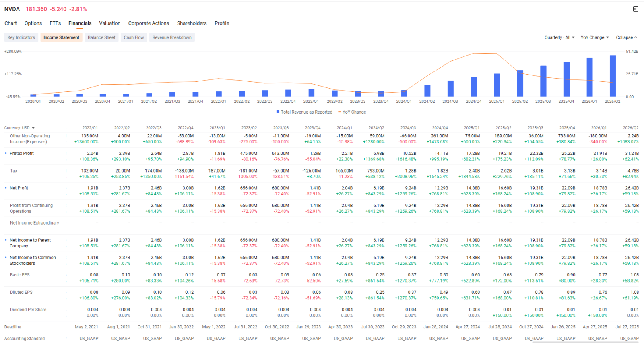The image size is (644, 343).
Task: Click the 2025/Q3 table column header
Action: 535,128
